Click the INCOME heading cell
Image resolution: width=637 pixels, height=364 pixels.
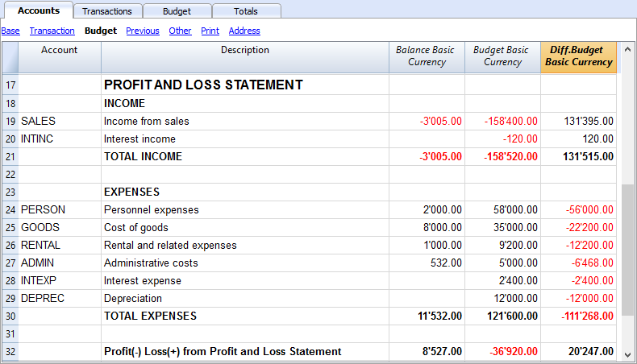[x=245, y=103]
